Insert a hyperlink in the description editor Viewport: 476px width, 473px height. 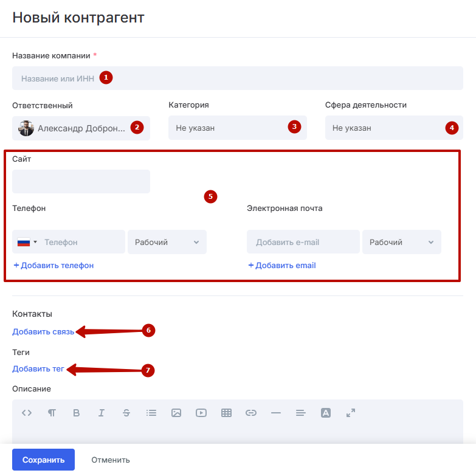[251, 413]
